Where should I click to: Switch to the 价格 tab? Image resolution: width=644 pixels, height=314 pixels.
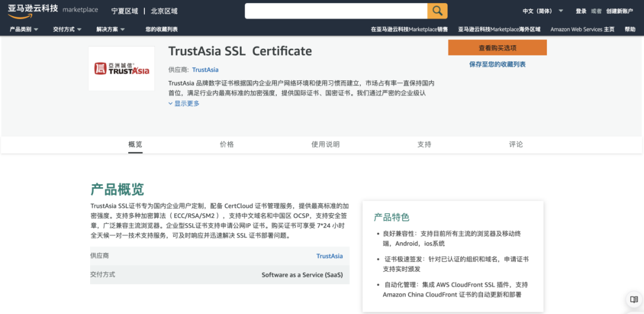click(227, 144)
